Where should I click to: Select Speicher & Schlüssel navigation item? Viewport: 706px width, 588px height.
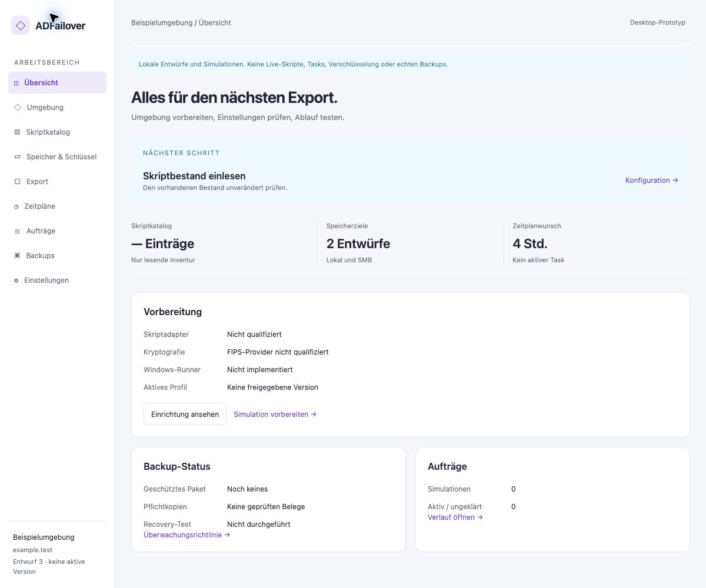coord(57,157)
